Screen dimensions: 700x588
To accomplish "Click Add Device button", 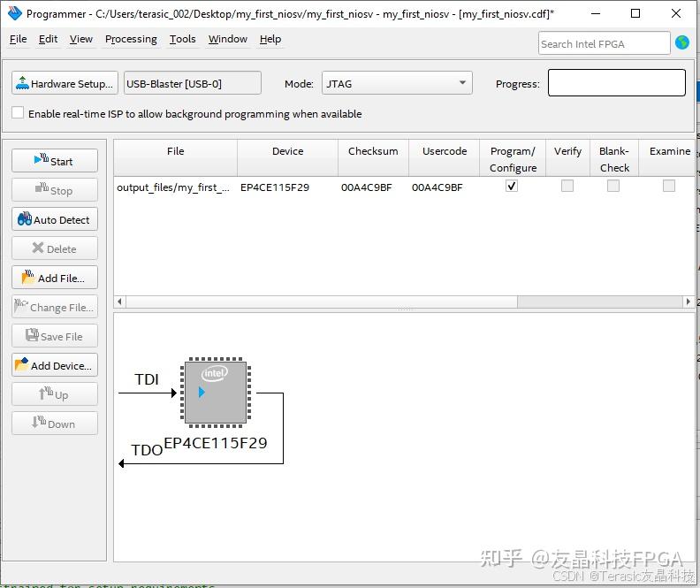I will (55, 365).
